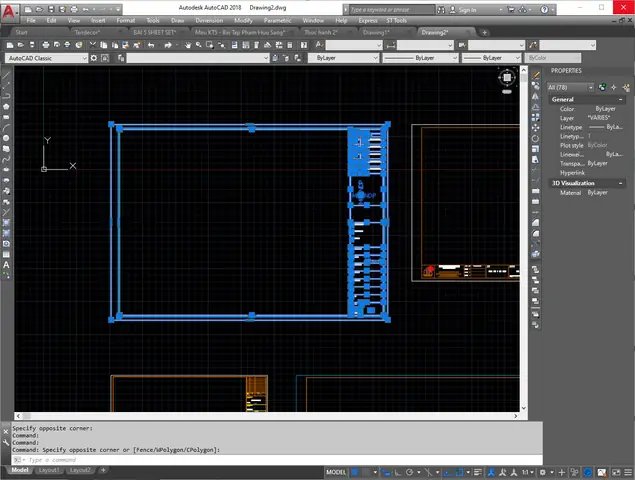
Task: Open the Express menu
Action: [368, 20]
